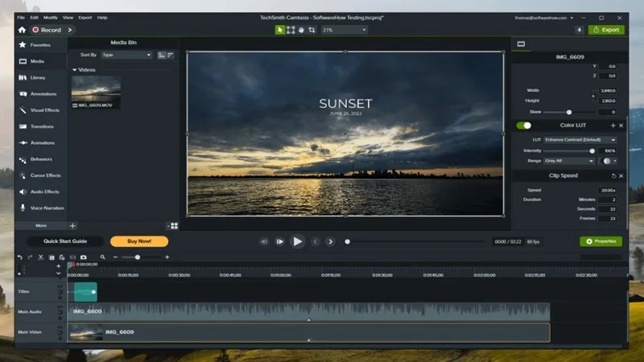The image size is (644, 362).
Task: Select the crop tool in canvas toolbar
Action: click(312, 30)
